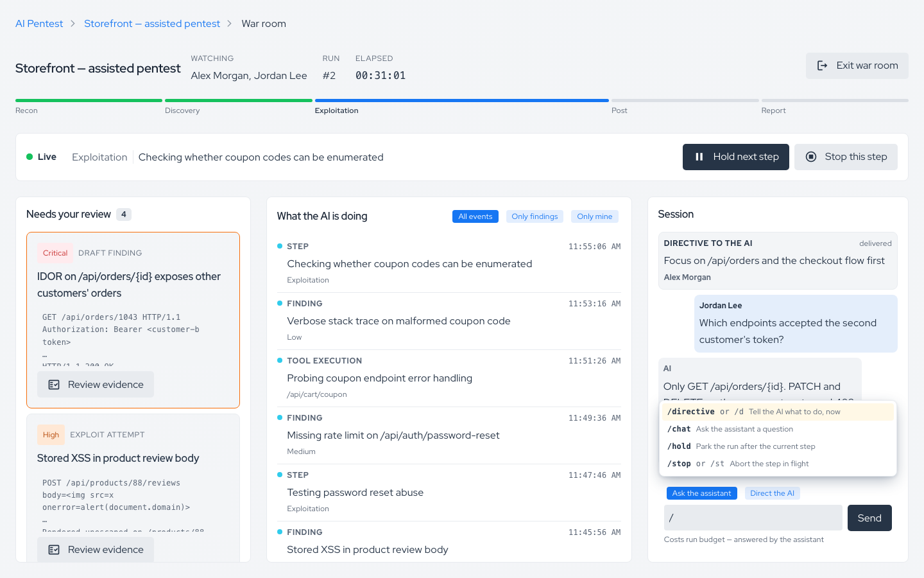Screen dimensions: 924x578
Task: Choose the /directive command from the slash menu
Action: click(778, 412)
